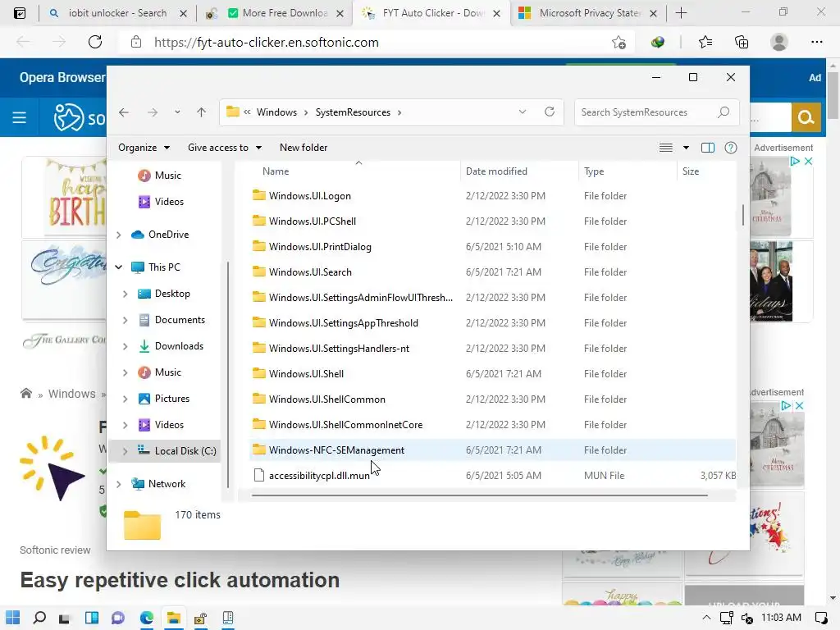The height and width of the screenshot is (630, 840).
Task: Open Softonic hamburger menu
Action: click(20, 117)
